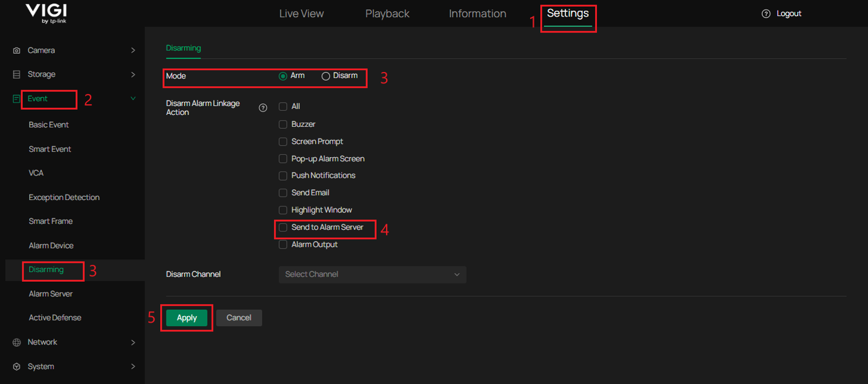868x384 pixels.
Task: Click the Mode label text
Action: coord(176,76)
